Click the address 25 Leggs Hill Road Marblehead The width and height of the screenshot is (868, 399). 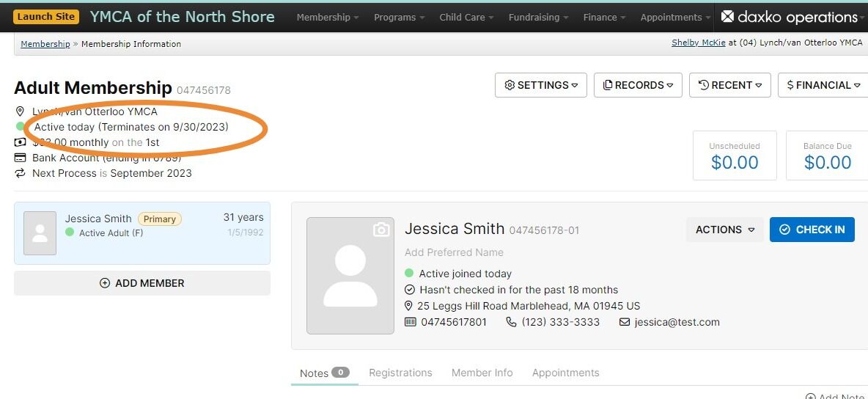529,306
